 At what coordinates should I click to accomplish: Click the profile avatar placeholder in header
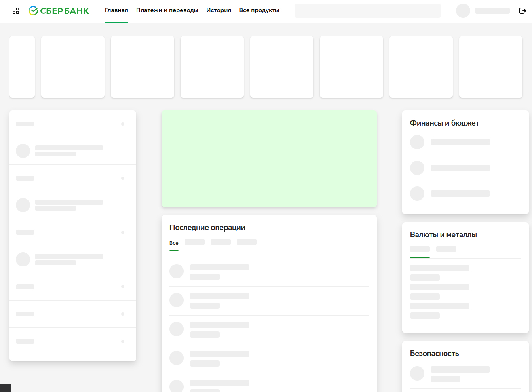(x=463, y=11)
